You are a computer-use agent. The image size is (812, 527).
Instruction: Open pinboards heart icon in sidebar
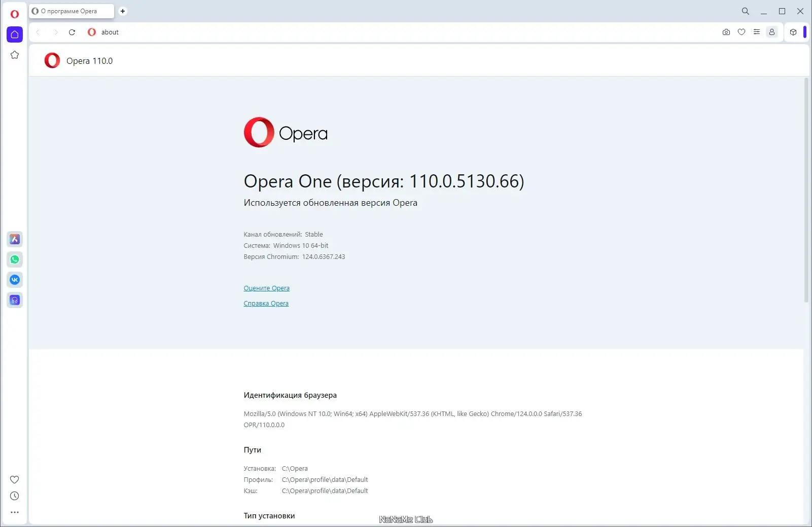15,479
